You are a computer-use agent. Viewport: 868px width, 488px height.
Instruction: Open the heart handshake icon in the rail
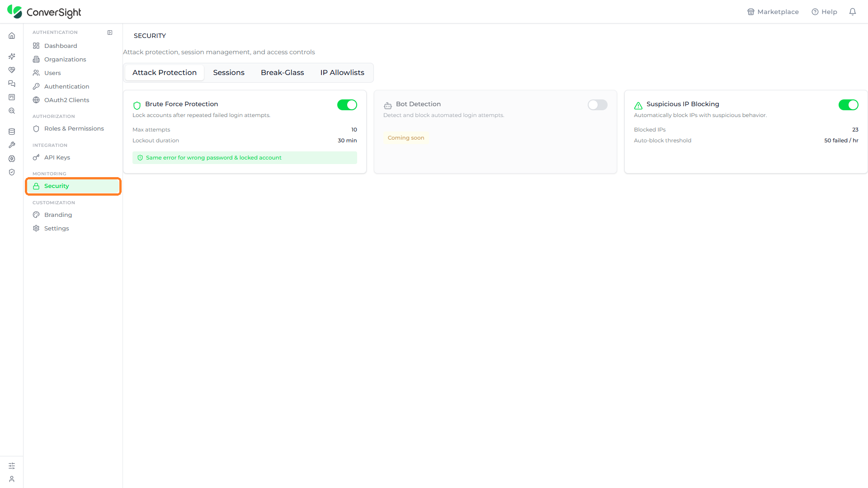pos(12,70)
